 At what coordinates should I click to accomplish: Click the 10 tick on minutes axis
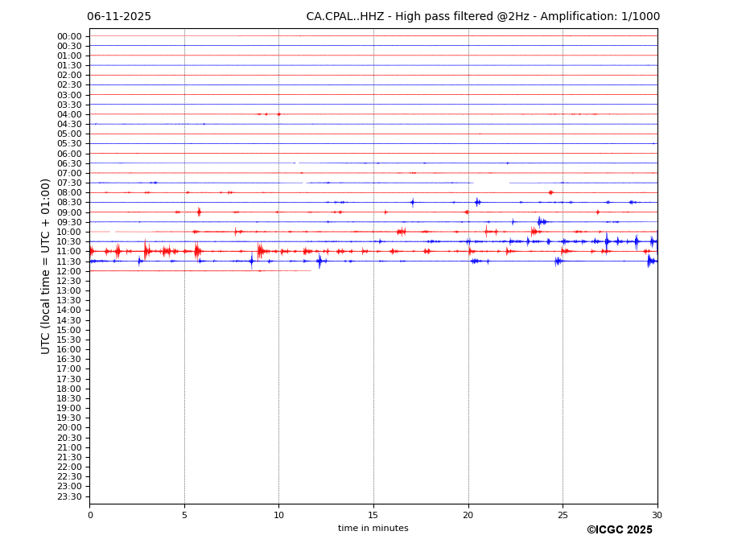pos(278,515)
